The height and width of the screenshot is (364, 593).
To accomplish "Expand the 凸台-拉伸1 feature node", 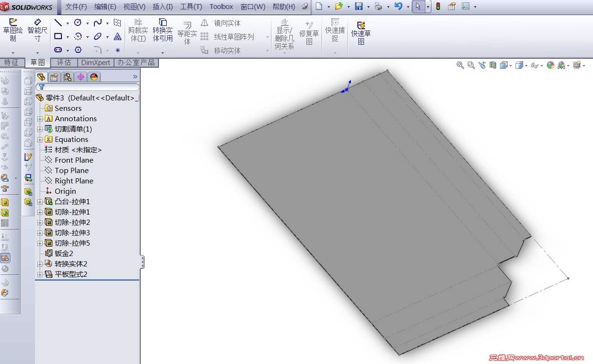I will click(40, 202).
